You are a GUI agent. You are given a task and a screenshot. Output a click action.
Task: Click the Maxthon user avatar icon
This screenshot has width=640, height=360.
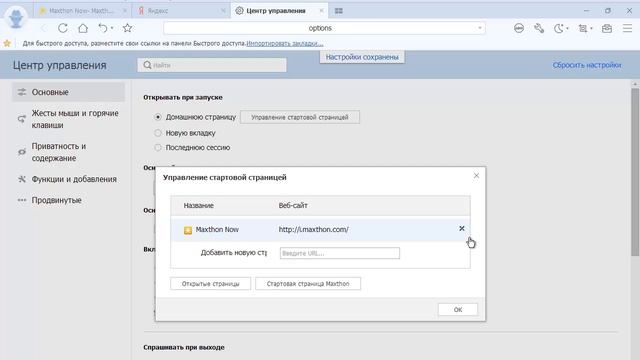[x=16, y=18]
